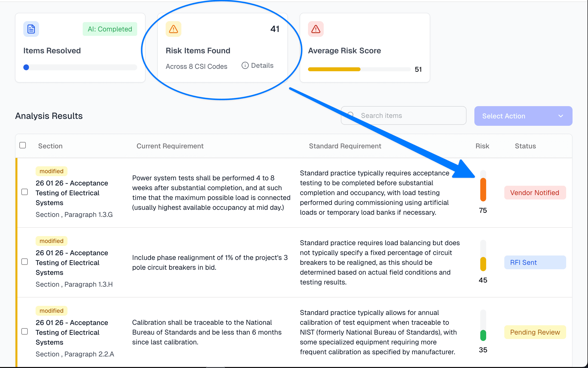
Task: Click the orange warning icon on Risk Items card
Action: pos(173,29)
